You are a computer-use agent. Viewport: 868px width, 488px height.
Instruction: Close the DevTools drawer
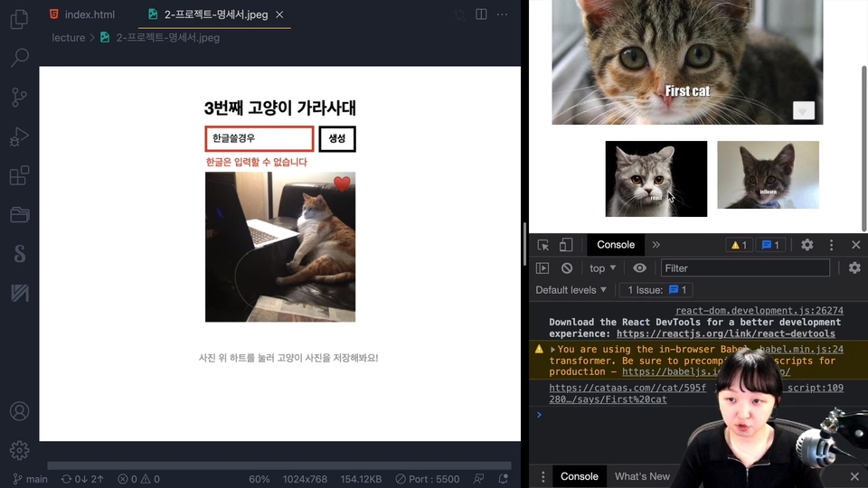pyautogui.click(x=854, y=476)
